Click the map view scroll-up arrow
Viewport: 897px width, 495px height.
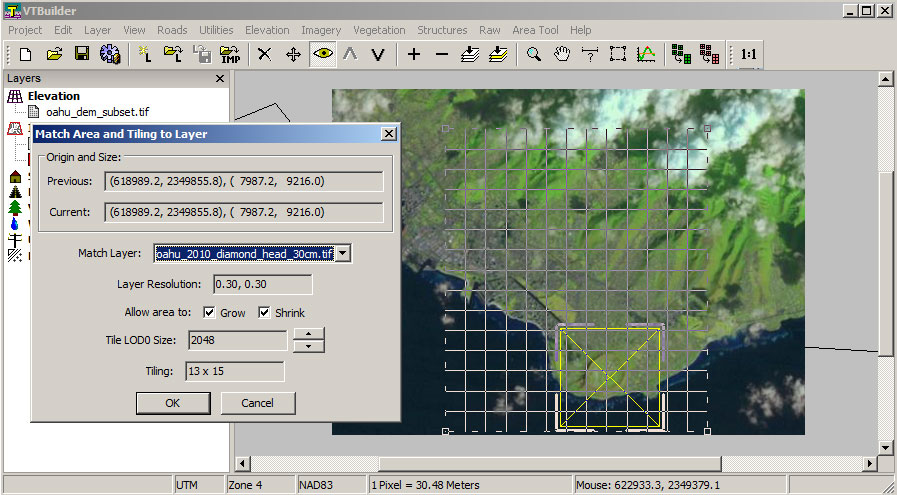886,80
